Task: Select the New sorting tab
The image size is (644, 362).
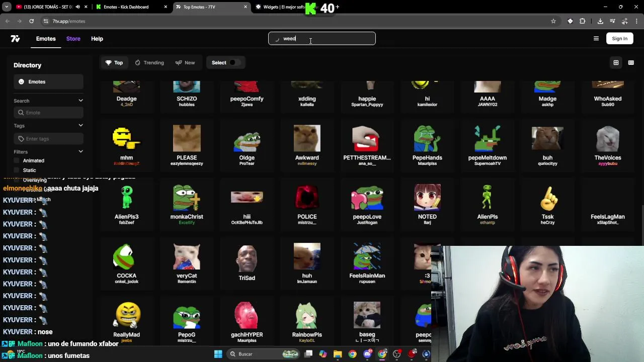Action: tap(185, 63)
